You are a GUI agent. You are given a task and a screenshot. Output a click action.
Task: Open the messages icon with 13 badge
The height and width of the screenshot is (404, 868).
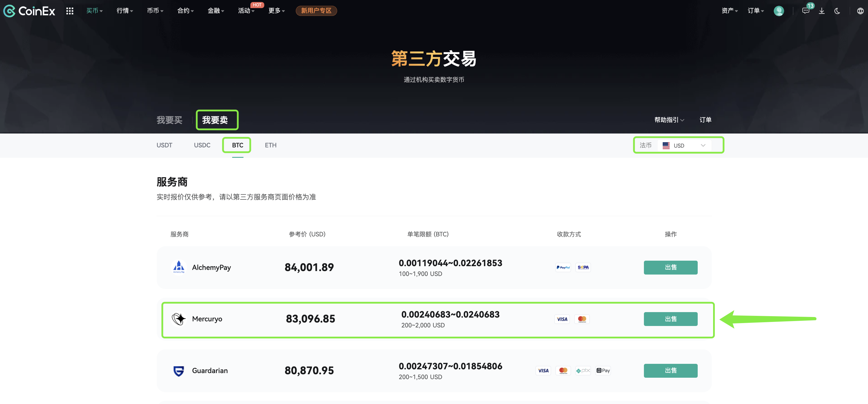(x=806, y=11)
